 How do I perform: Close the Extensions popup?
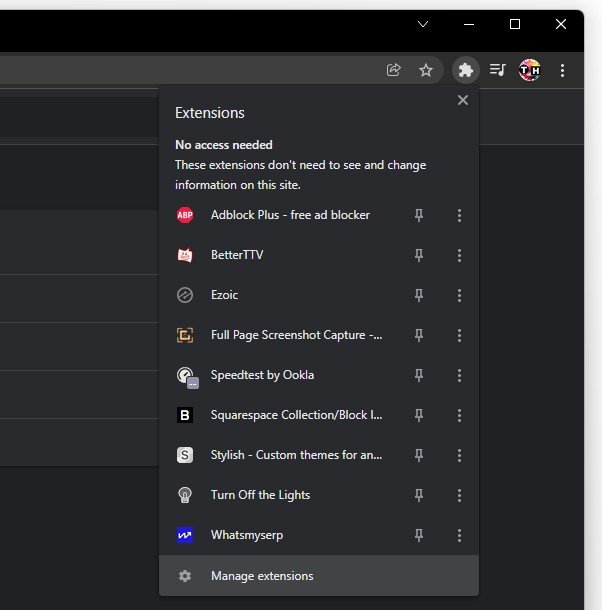coord(462,100)
